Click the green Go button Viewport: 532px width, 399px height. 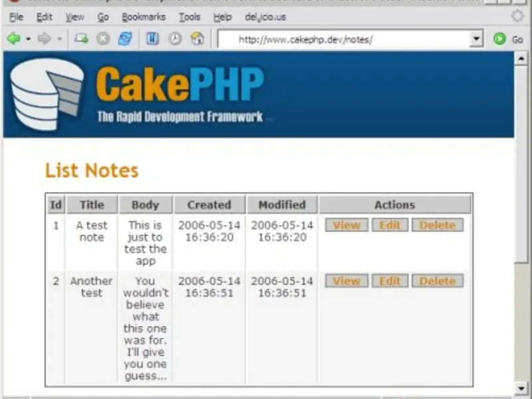[508, 39]
